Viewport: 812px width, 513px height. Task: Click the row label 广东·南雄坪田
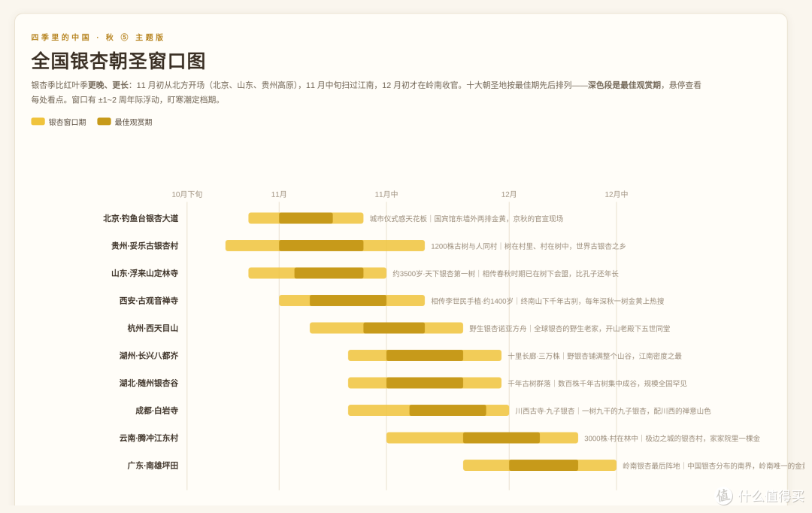click(x=153, y=466)
